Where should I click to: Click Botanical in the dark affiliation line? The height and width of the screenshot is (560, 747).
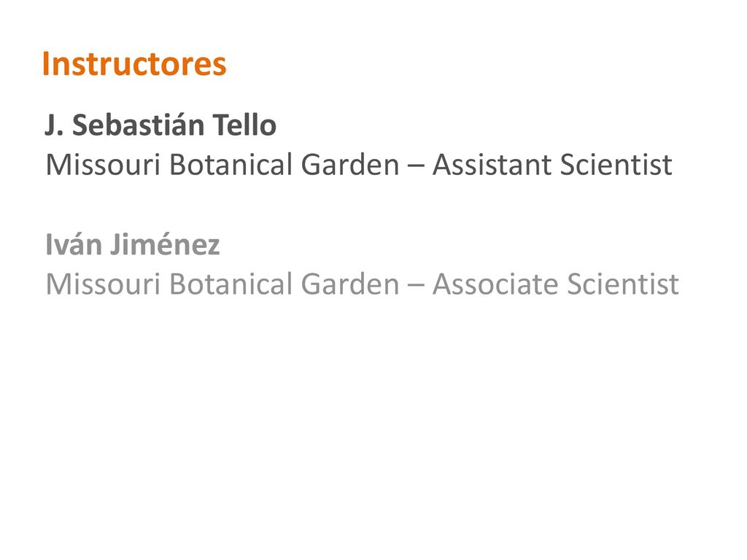coord(231,165)
